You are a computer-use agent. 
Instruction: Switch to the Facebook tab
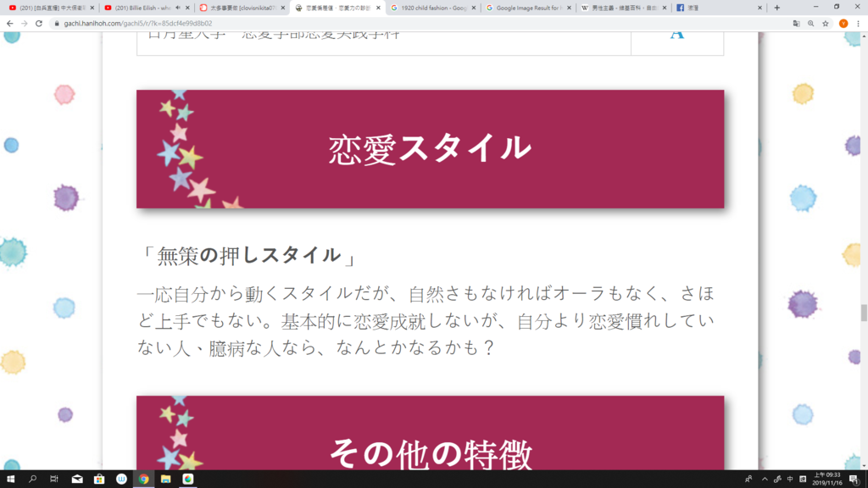coord(719,8)
